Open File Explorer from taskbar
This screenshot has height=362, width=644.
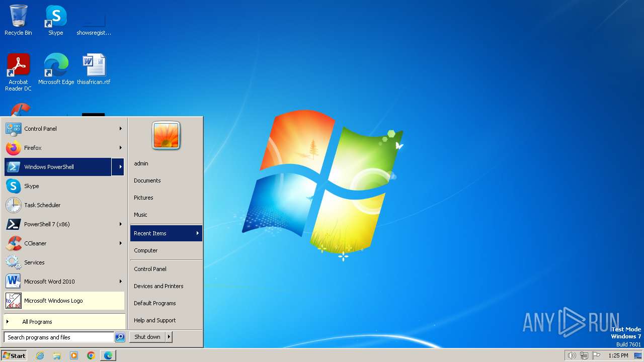pyautogui.click(x=57, y=355)
